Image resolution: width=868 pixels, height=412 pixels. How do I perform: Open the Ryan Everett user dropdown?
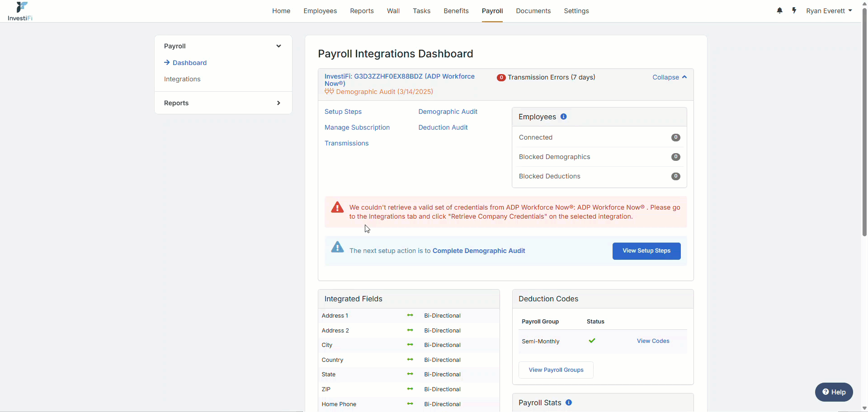pyautogui.click(x=829, y=11)
